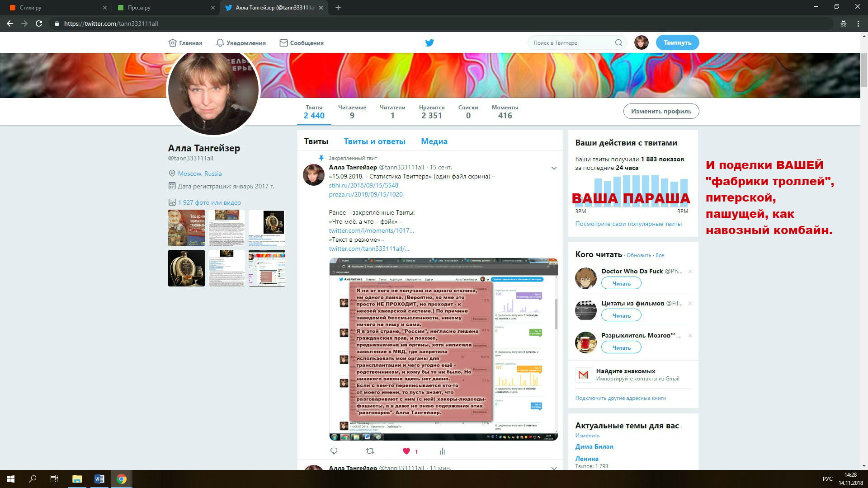Open the Notifications bell (Уведомления)
Screen dimensions: 868x488
241,43
